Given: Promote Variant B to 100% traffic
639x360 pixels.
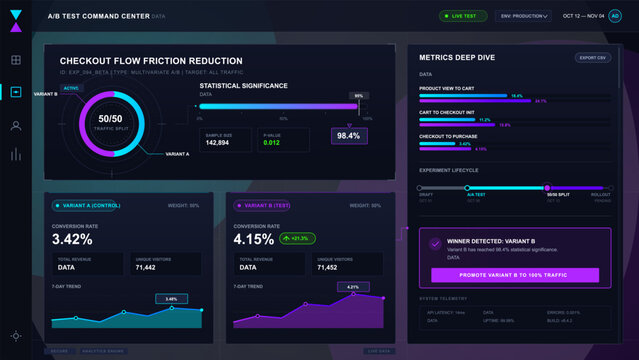Looking at the screenshot, I should [x=515, y=275].
